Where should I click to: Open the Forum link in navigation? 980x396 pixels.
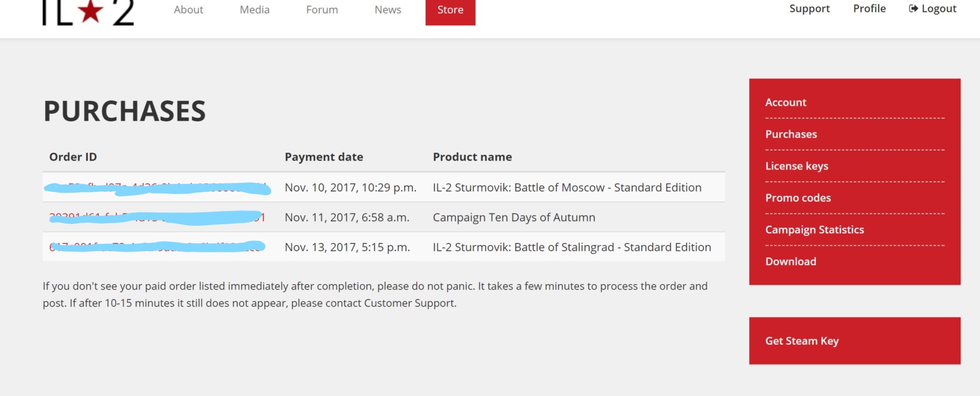[322, 10]
